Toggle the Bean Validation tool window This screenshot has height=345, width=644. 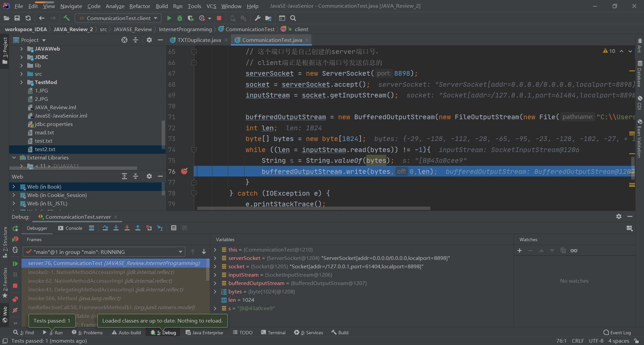click(x=640, y=138)
